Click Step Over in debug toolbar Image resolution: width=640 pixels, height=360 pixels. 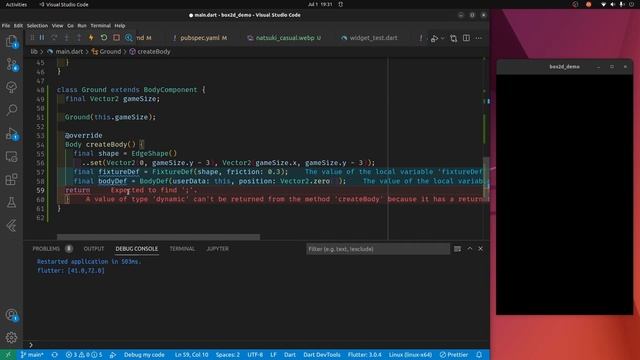pos(54,38)
